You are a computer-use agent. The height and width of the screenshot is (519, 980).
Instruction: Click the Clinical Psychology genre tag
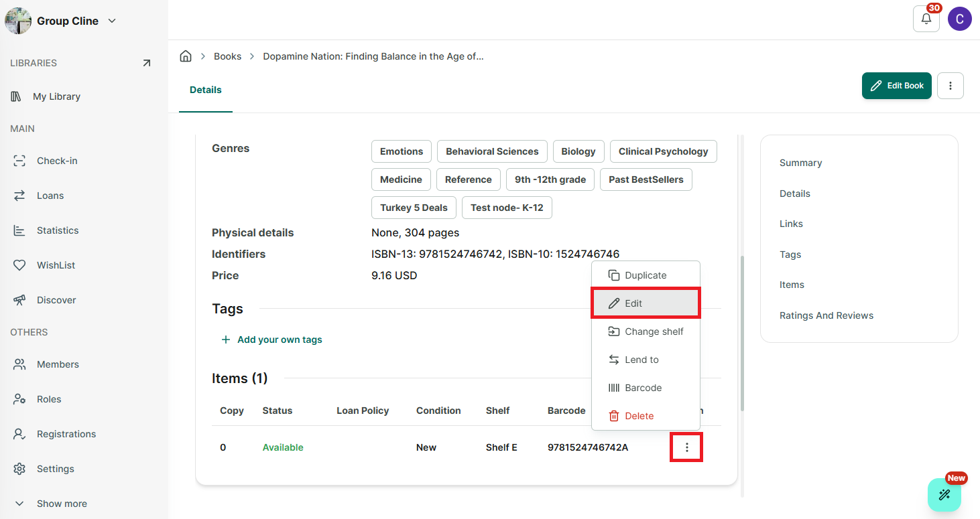pos(663,151)
